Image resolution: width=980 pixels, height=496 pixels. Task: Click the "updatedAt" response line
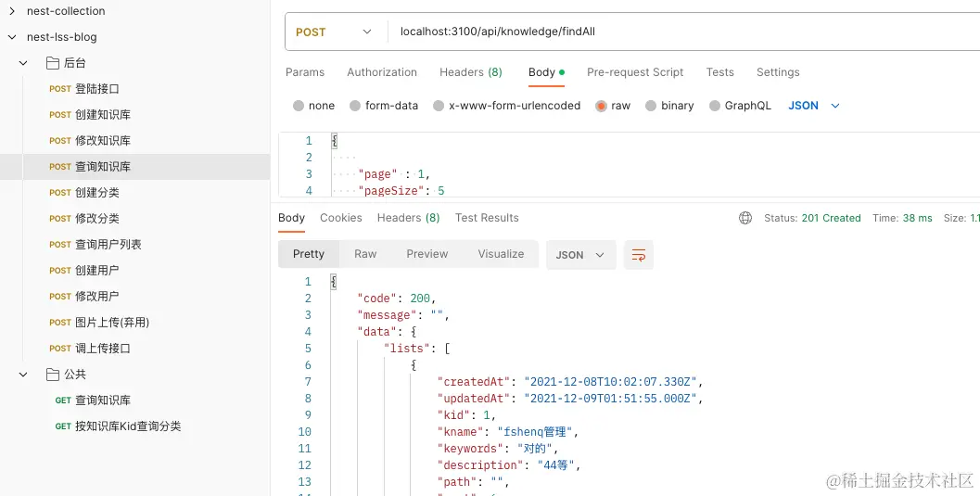[570, 399]
